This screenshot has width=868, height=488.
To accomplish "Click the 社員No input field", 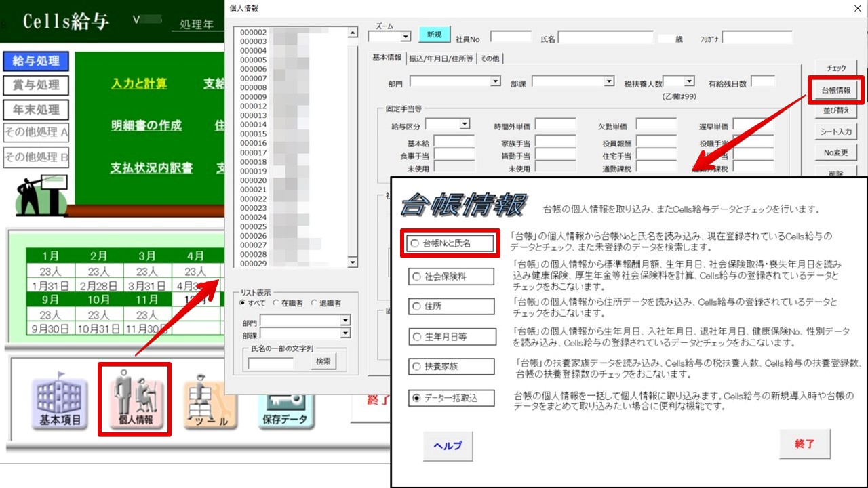I will (x=511, y=37).
